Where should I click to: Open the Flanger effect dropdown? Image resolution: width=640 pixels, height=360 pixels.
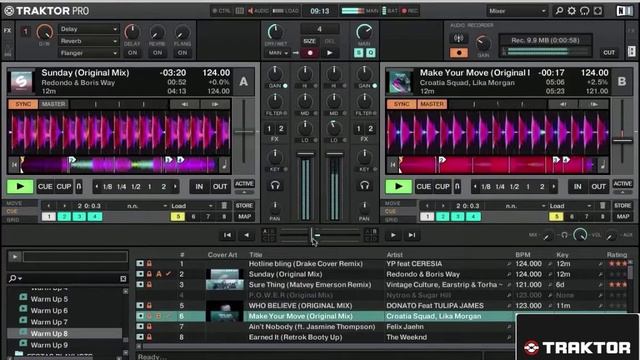click(89, 53)
